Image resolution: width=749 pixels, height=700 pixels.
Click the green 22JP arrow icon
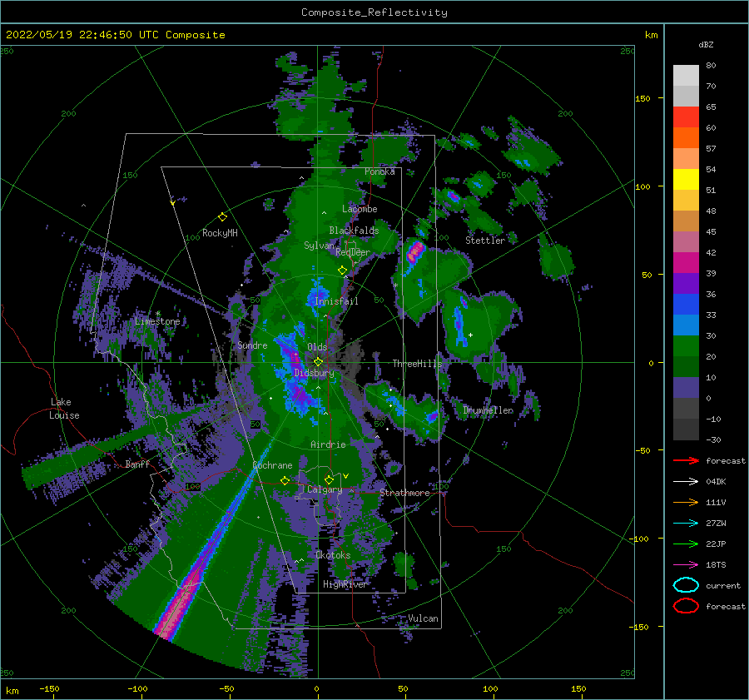[x=686, y=544]
